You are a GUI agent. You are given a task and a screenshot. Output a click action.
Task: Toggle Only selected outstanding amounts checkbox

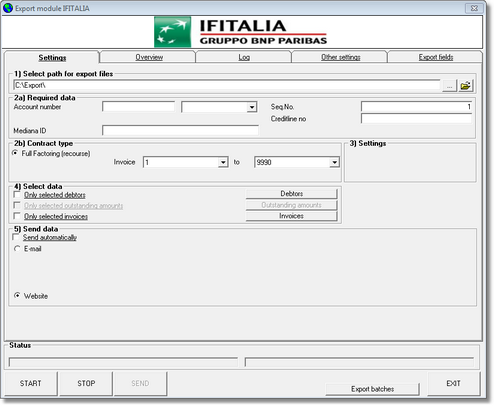click(x=17, y=205)
